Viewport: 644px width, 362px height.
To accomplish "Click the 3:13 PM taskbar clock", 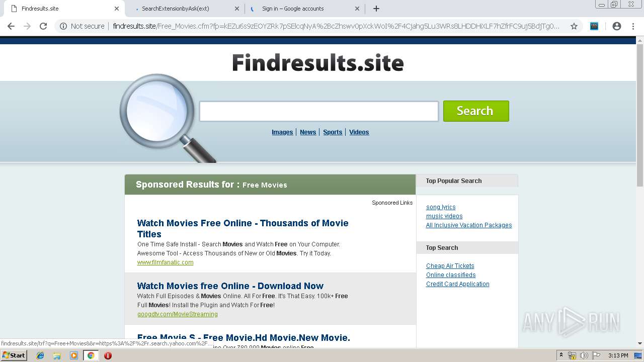I will 618,355.
